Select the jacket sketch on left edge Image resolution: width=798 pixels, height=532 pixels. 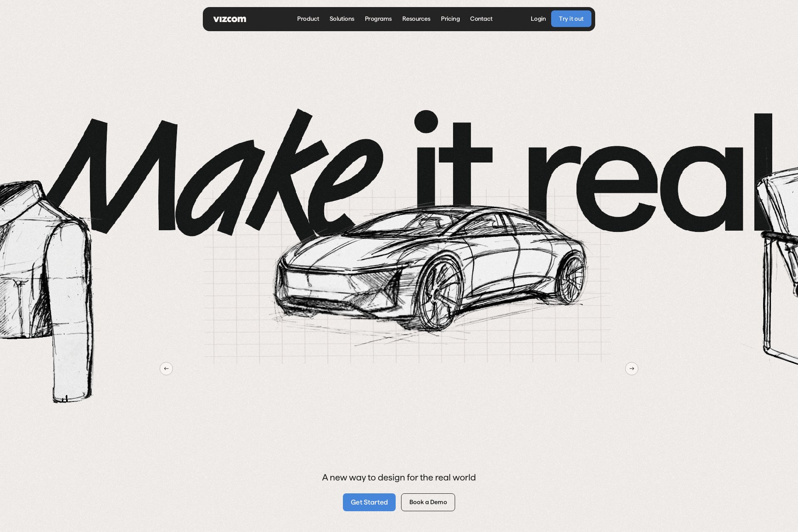pyautogui.click(x=42, y=283)
